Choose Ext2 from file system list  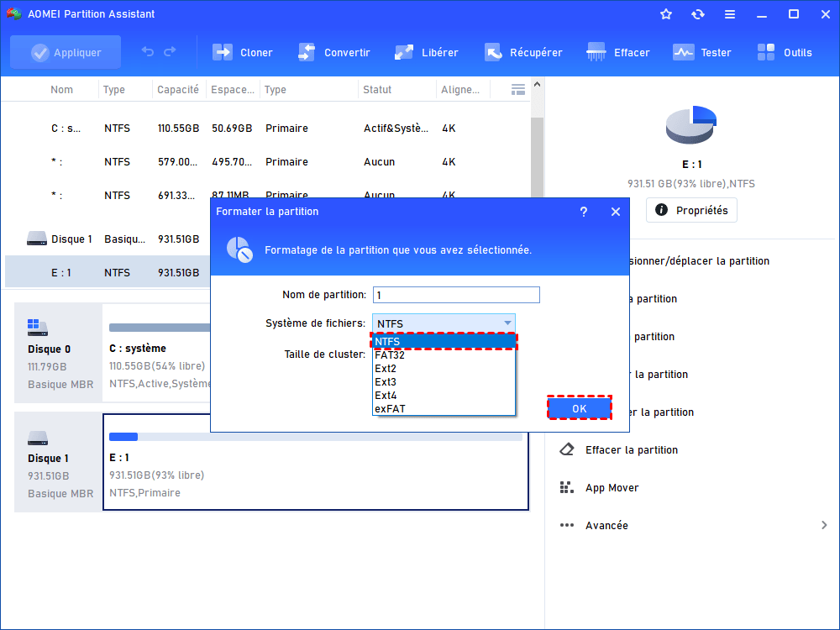pos(444,369)
